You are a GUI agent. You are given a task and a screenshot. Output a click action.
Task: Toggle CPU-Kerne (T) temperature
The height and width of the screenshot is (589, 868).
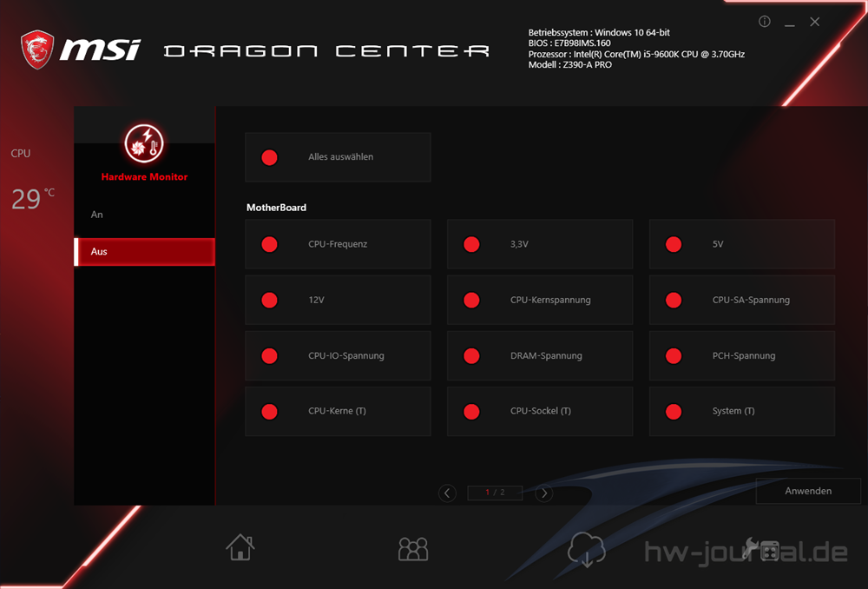pos(338,412)
